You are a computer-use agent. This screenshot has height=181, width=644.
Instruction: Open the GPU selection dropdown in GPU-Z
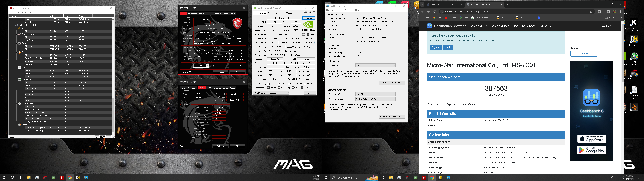271,93
